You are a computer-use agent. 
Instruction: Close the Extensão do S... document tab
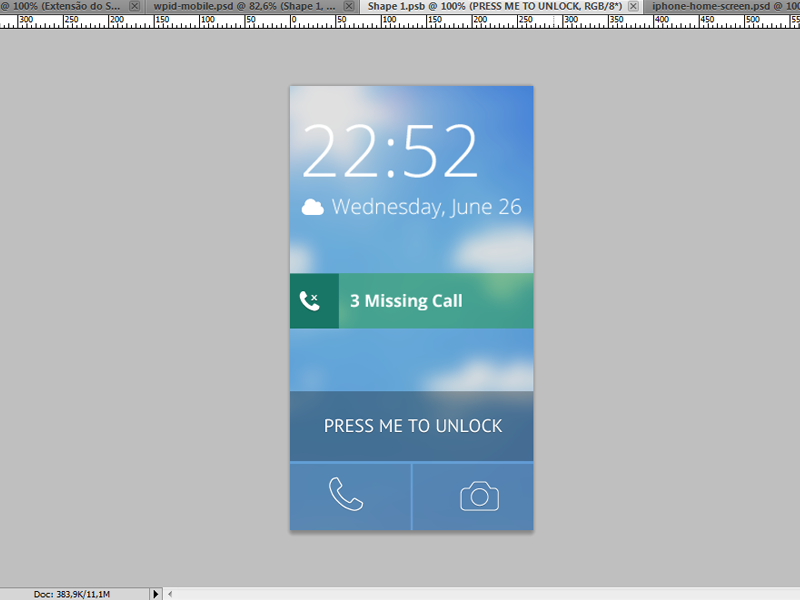[134, 6]
